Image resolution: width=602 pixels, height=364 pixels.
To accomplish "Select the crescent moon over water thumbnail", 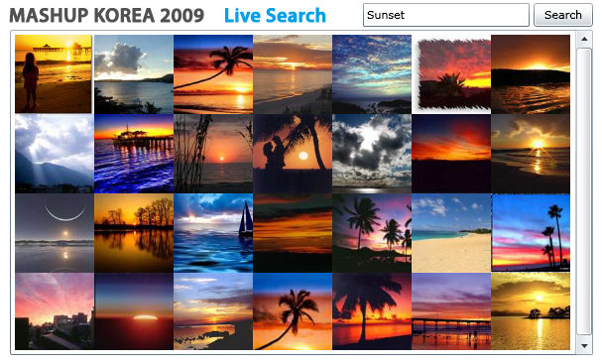I will 55,233.
